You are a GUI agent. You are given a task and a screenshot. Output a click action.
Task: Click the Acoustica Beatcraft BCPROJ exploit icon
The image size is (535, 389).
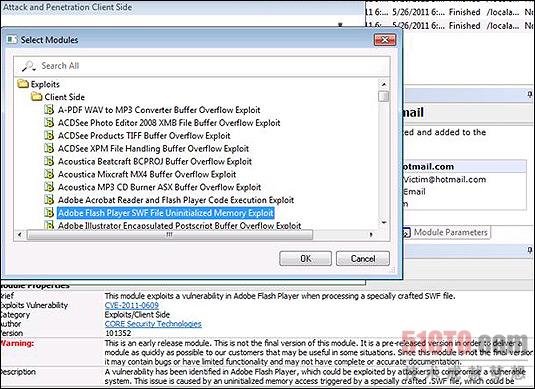pos(49,161)
